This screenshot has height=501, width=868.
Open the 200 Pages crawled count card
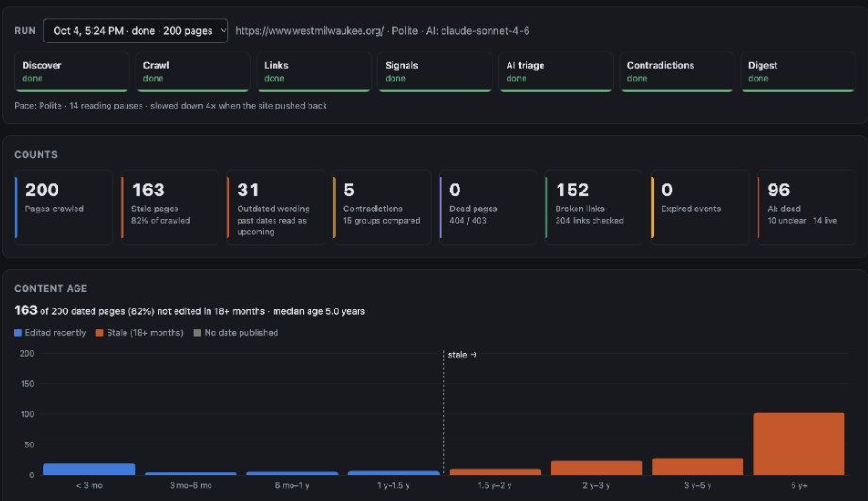click(x=63, y=208)
